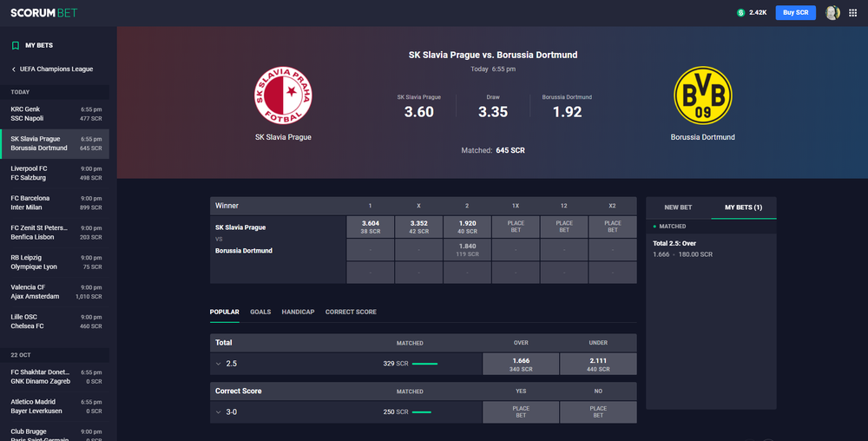Open Atletico Madrid vs Bayer Leverkusen match
Image resolution: width=868 pixels, height=441 pixels.
click(55, 406)
